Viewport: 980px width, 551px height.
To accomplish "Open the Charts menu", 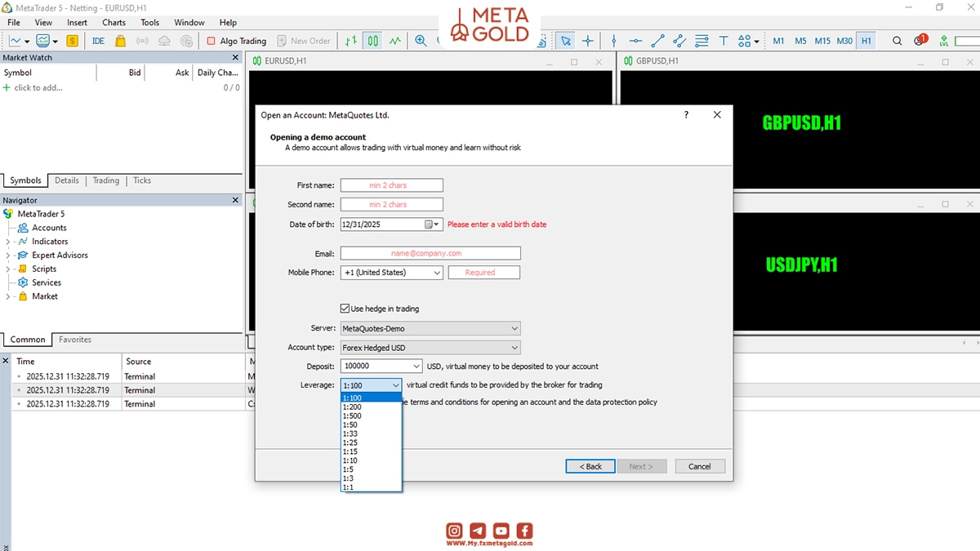I will (x=114, y=23).
